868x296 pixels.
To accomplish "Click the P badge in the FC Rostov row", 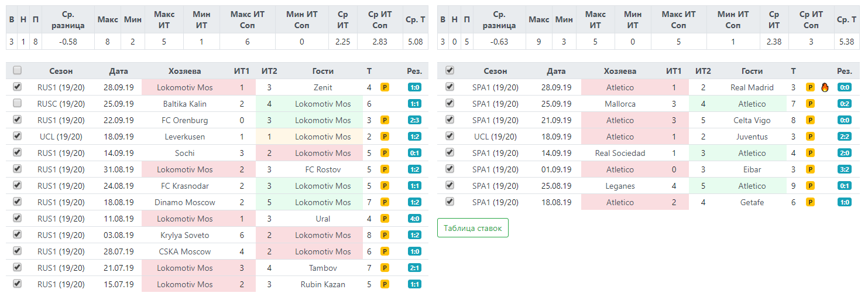I will [385, 169].
